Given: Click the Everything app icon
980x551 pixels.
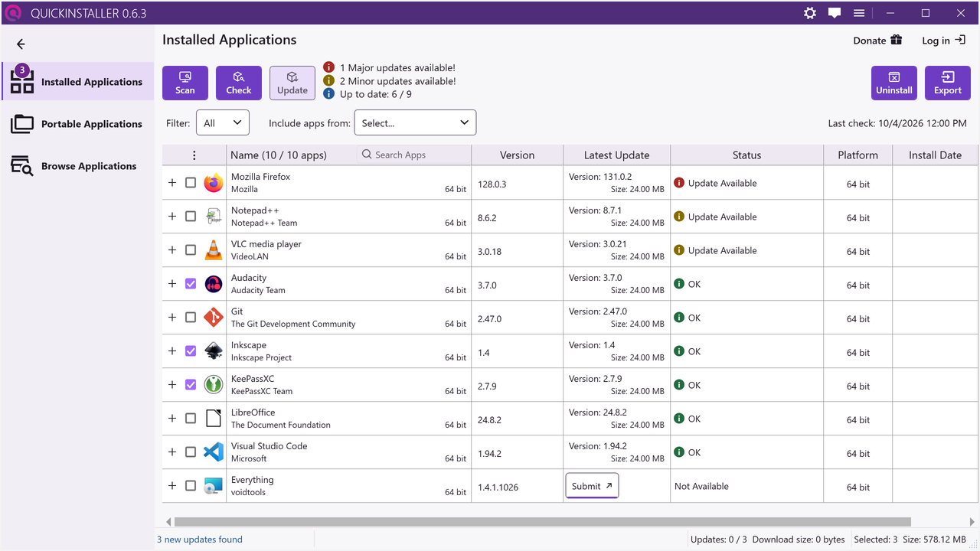Looking at the screenshot, I should click(214, 486).
